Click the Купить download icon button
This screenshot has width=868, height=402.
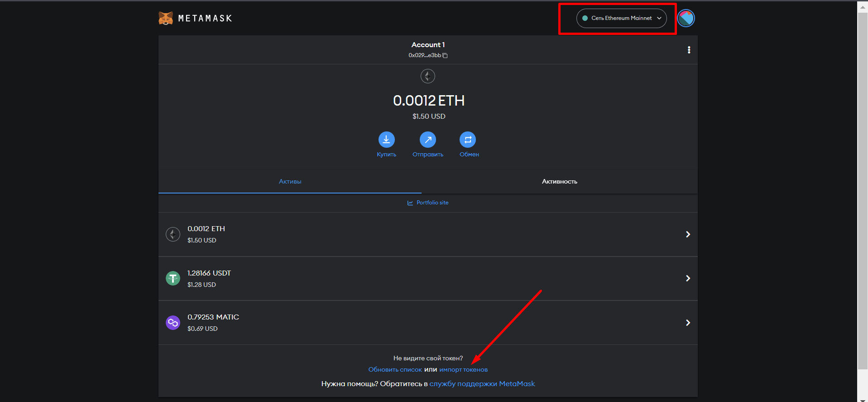386,140
